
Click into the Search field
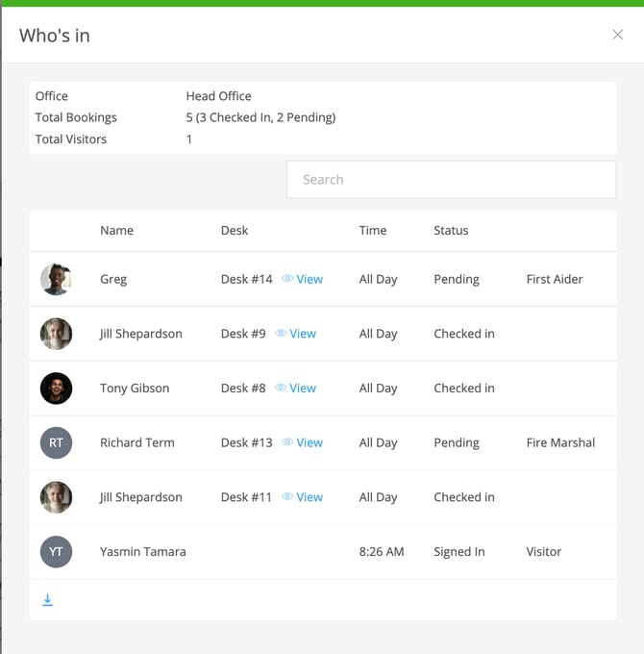click(451, 180)
